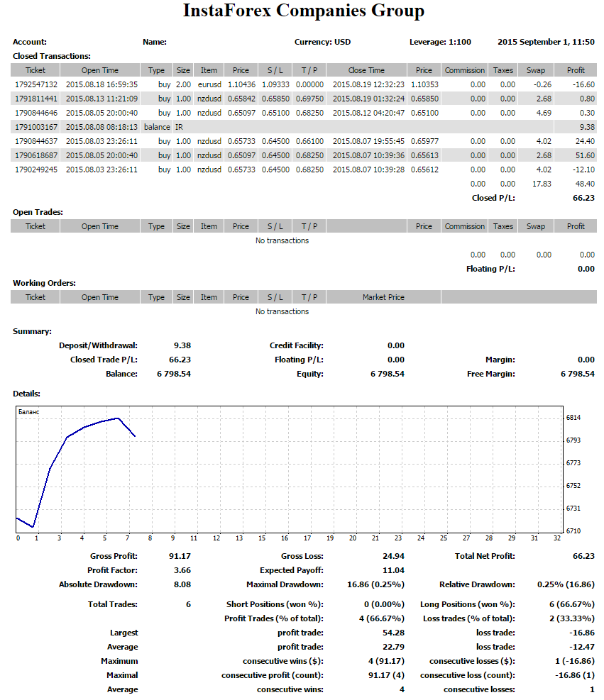Click the profit value 51.60
Screen dimensions: 604x700
pos(586,156)
